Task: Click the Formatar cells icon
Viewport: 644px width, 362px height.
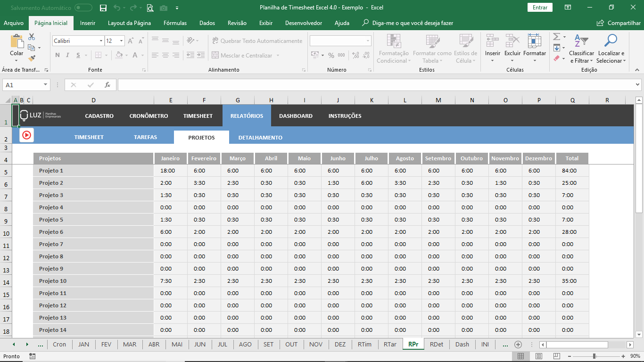Action: pos(534,41)
